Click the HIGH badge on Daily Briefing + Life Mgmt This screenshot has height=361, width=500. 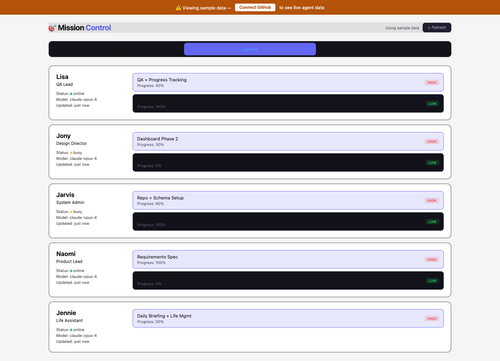(432, 318)
